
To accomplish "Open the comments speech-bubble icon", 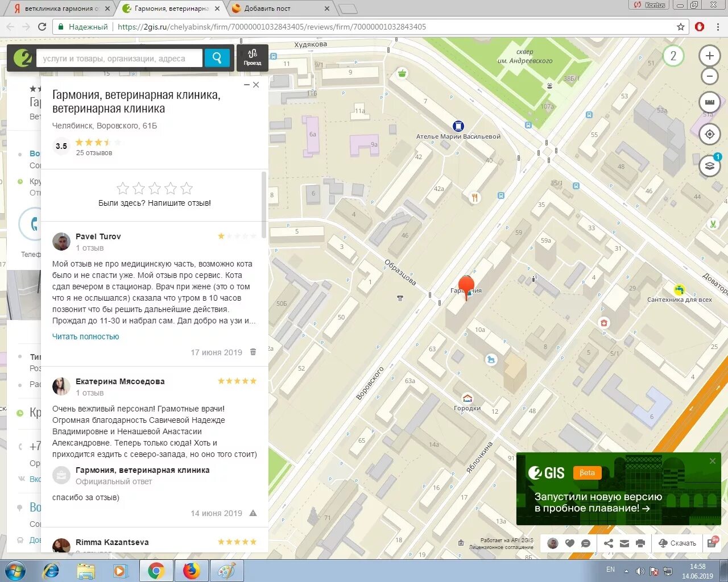I will coord(586,543).
